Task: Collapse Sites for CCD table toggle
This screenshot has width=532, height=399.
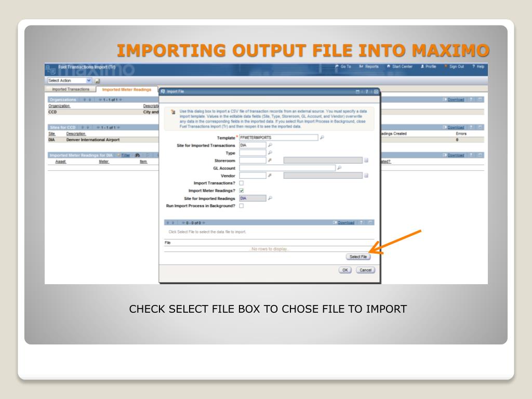Action: pyautogui.click(x=480, y=127)
